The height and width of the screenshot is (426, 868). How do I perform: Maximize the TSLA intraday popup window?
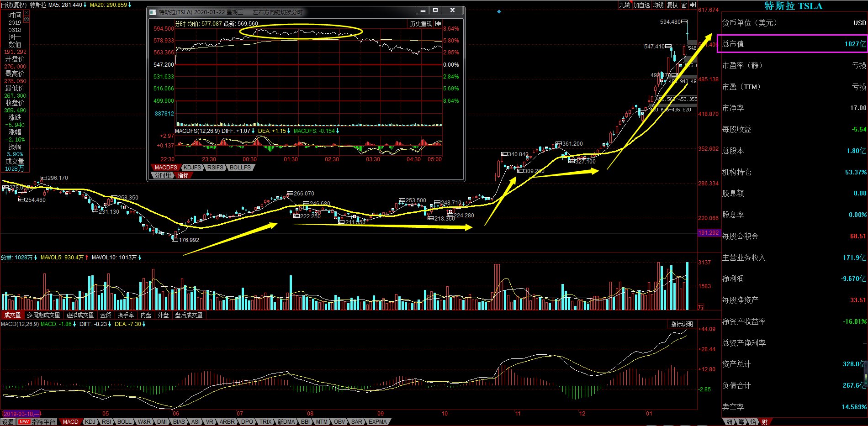pyautogui.click(x=435, y=11)
